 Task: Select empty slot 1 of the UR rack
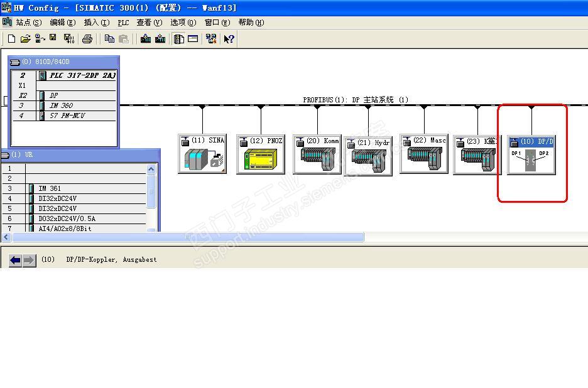click(74, 168)
